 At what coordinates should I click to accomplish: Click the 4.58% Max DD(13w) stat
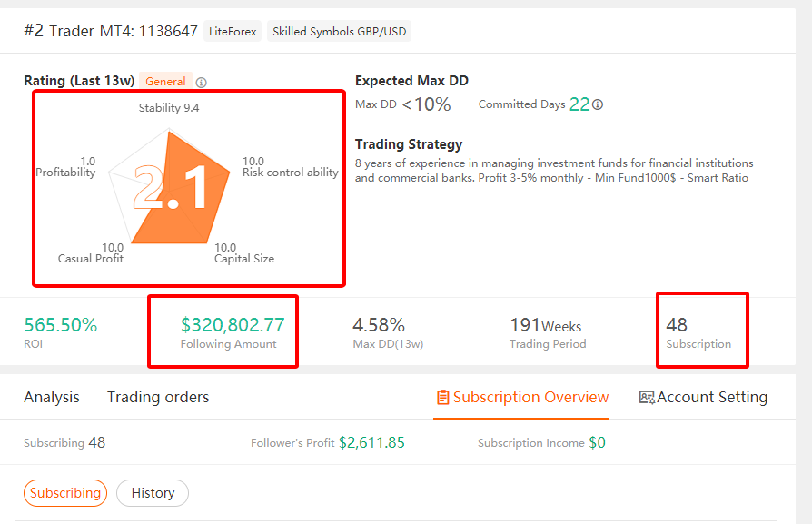379,324
